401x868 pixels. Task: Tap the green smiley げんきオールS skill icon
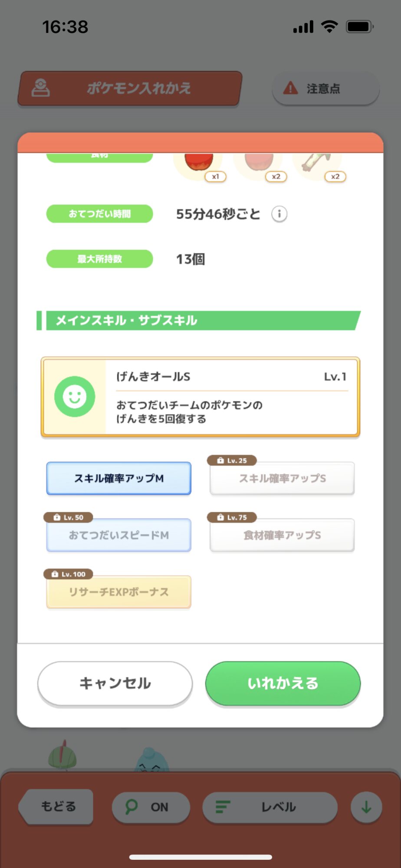pyautogui.click(x=75, y=396)
